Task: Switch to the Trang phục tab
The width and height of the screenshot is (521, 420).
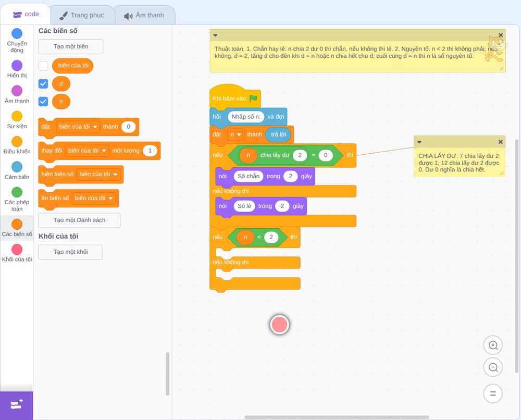Action: coord(81,15)
